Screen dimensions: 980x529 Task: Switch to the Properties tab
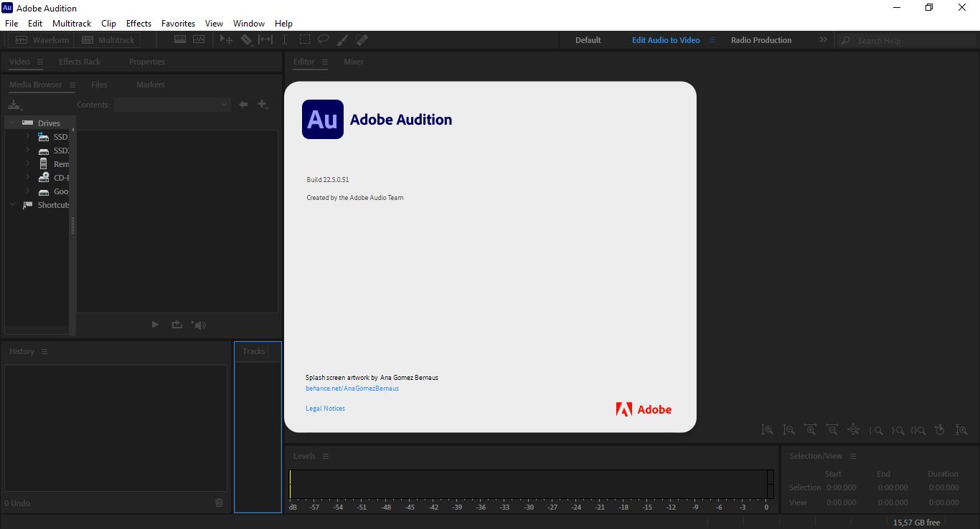coord(147,62)
